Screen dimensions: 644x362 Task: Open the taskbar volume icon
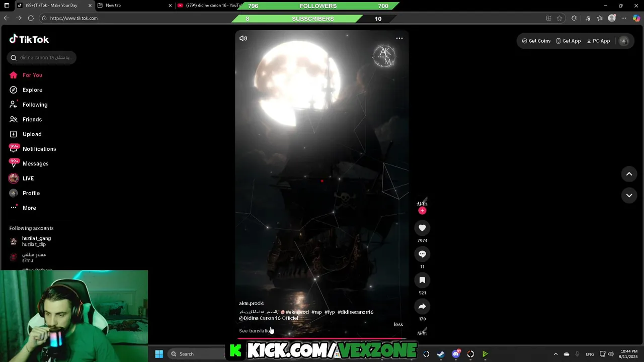tap(611, 354)
